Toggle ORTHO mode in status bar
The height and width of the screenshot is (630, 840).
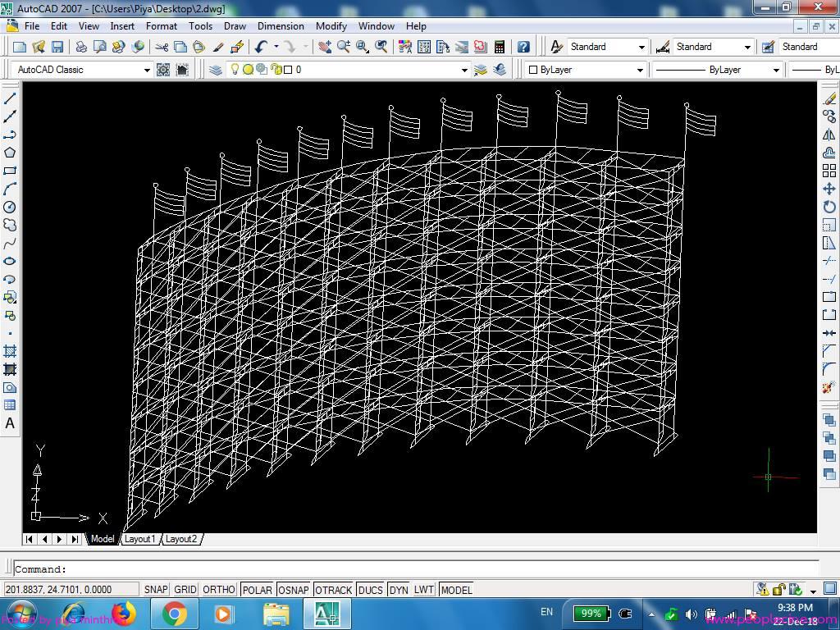pyautogui.click(x=218, y=590)
